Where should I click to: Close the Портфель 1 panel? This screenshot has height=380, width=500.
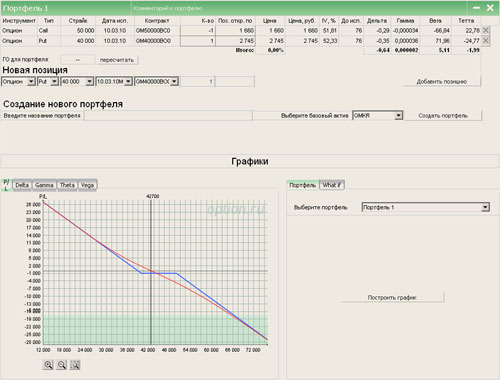click(x=490, y=8)
